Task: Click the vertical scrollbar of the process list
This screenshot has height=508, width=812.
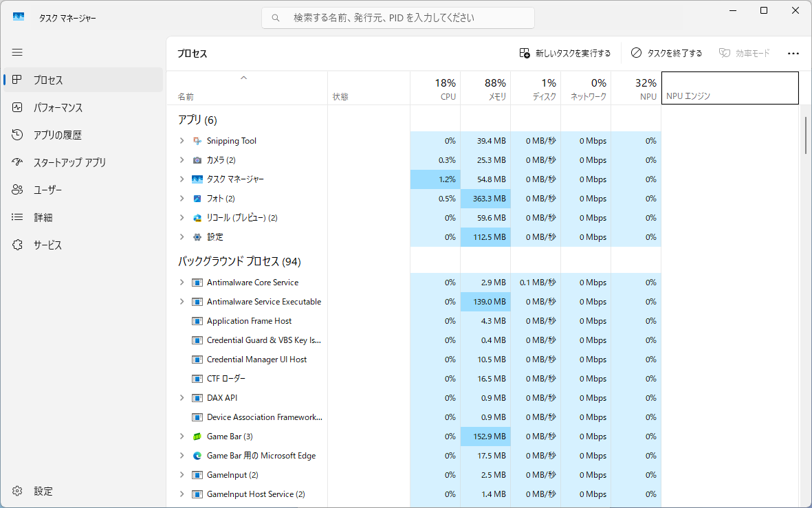Action: [x=805, y=135]
